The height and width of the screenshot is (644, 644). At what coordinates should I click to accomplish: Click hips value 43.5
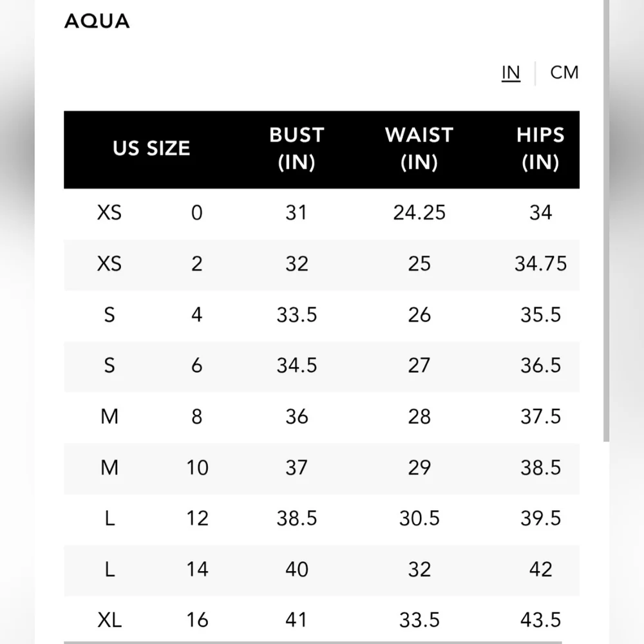(x=540, y=620)
